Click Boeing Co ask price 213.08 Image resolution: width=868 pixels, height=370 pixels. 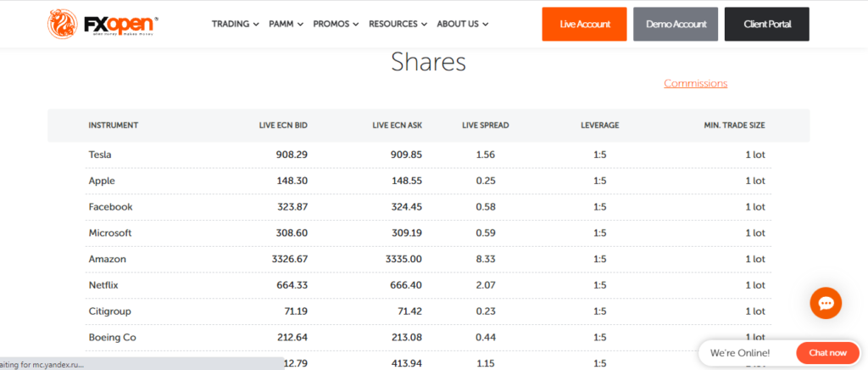407,337
